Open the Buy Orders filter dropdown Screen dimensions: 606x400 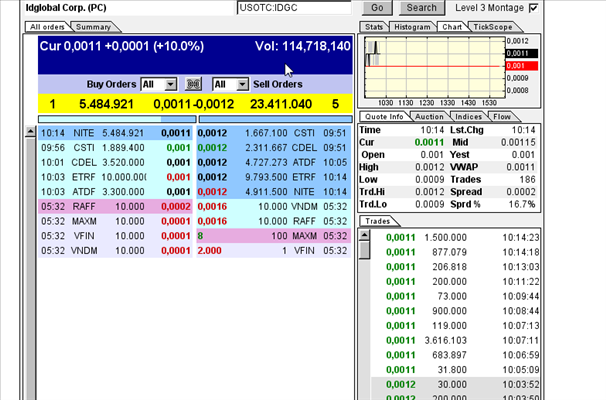[x=159, y=84]
